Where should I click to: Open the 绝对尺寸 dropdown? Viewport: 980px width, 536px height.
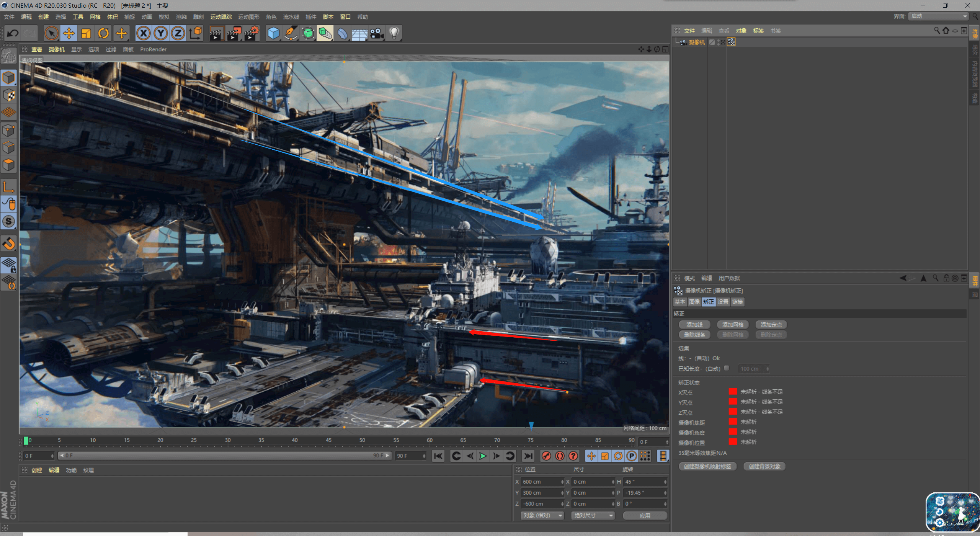click(x=593, y=516)
